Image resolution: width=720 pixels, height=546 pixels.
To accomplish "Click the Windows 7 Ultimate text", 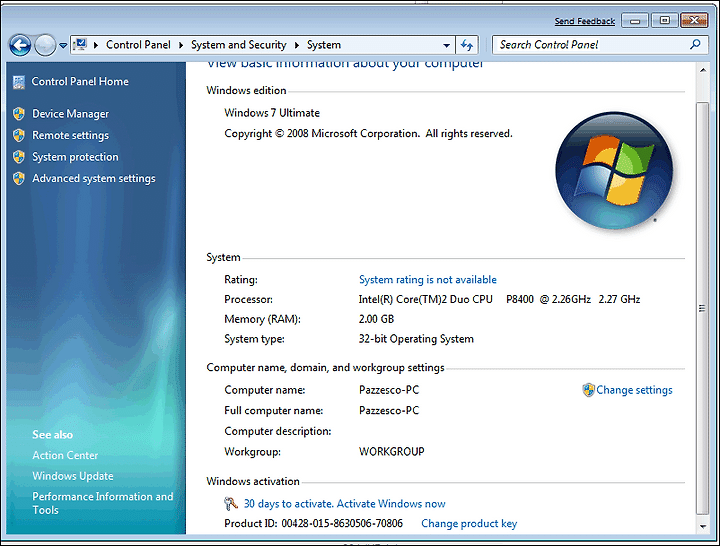I will (x=272, y=113).
